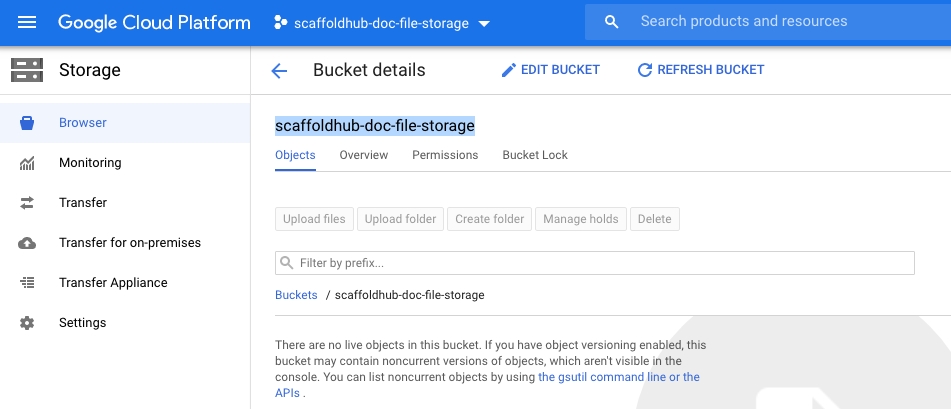Click the Storage product icon
The image size is (951, 409).
pos(27,70)
